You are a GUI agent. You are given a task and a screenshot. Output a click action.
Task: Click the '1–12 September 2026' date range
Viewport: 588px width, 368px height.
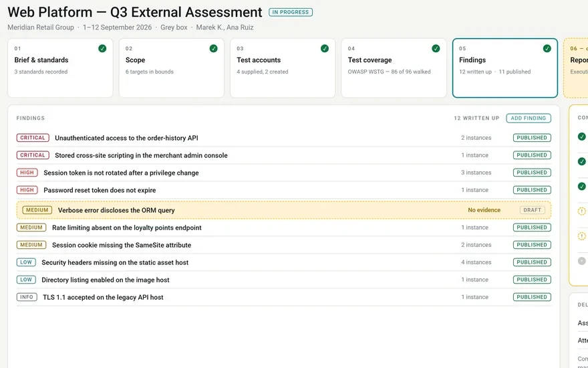[118, 27]
